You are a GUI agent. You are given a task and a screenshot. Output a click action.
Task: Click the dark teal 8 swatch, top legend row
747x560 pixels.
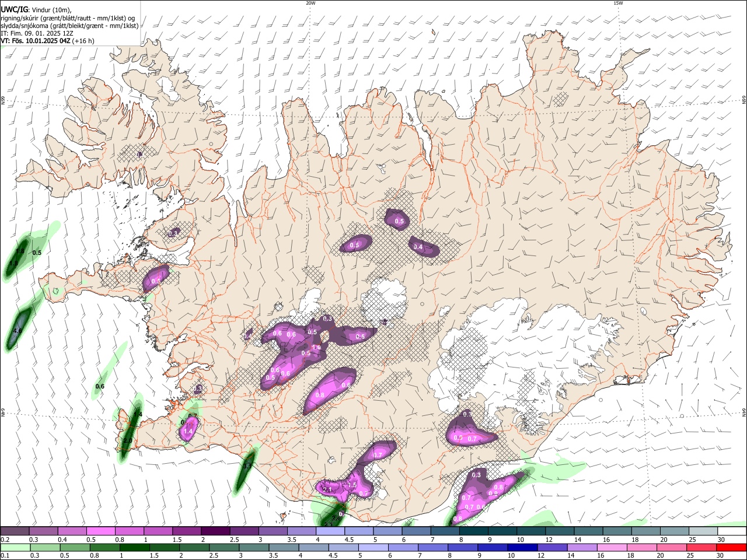473,531
